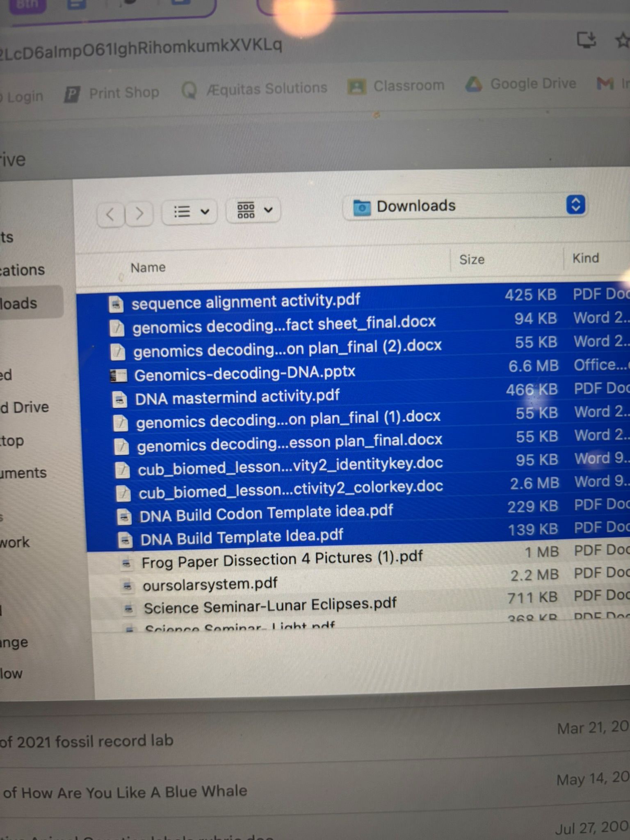Click the Gmail bookmark icon
630x840 pixels.
pyautogui.click(x=605, y=84)
